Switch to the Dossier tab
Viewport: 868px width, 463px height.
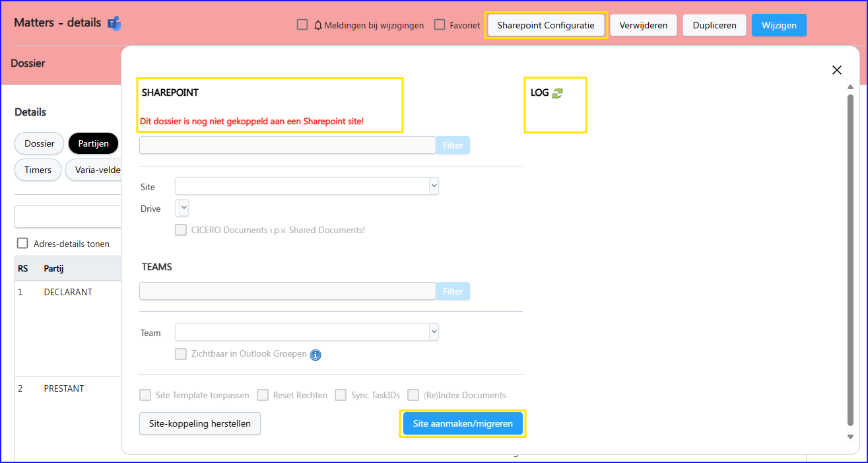pos(39,143)
